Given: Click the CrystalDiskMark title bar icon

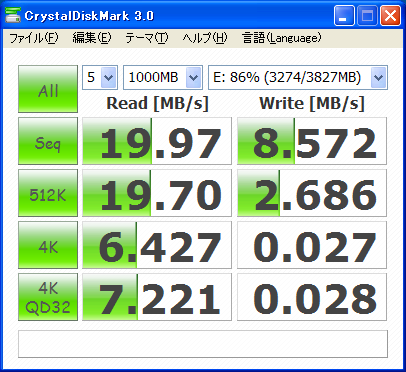Looking at the screenshot, I should click(13, 15).
